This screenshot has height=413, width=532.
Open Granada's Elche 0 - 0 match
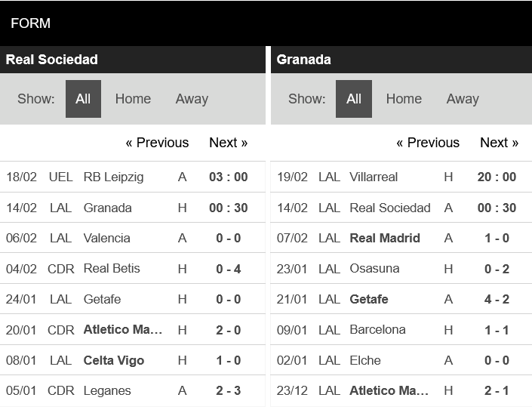[497, 360]
